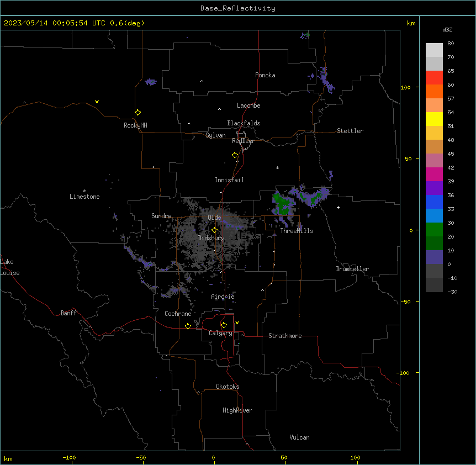476x465 pixels.
Task: Click the 80 value at top of dBZ legend
Action: (451, 44)
